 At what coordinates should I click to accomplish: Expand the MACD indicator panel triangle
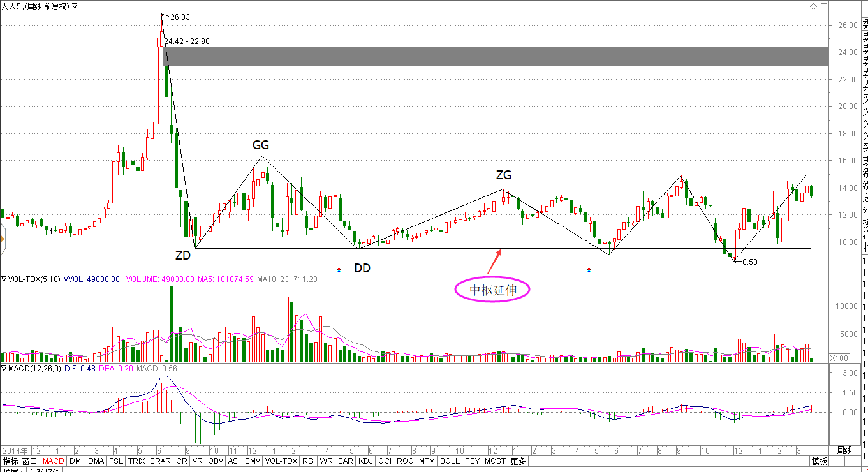point(4,369)
